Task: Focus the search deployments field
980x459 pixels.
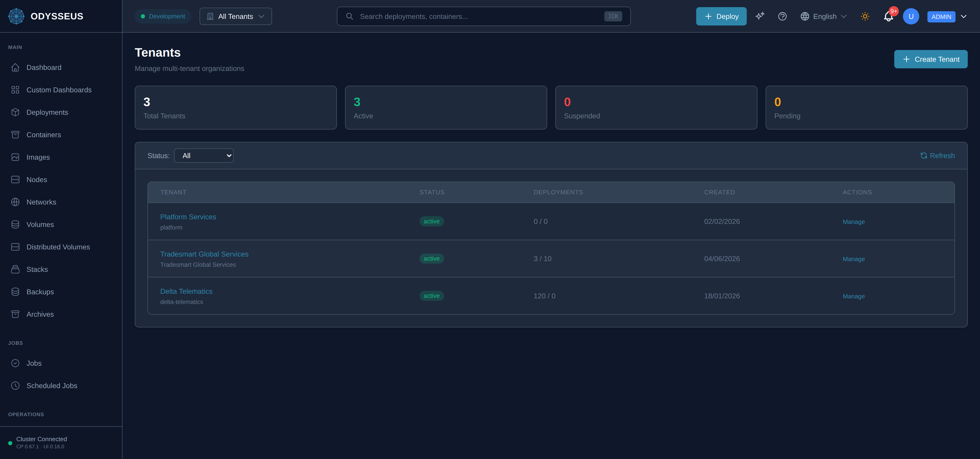Action: coord(484,16)
